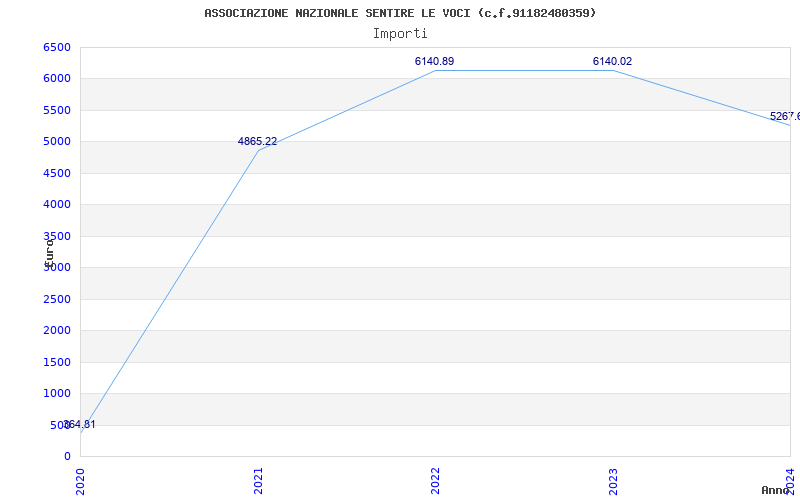
Task: Select the 4865.22 data label
Action: pos(257,141)
